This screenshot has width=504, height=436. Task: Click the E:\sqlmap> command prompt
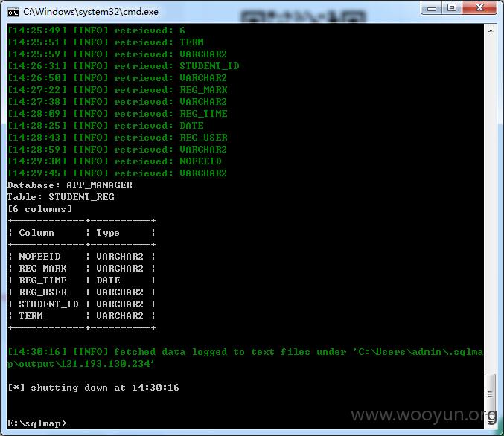pyautogui.click(x=37, y=423)
